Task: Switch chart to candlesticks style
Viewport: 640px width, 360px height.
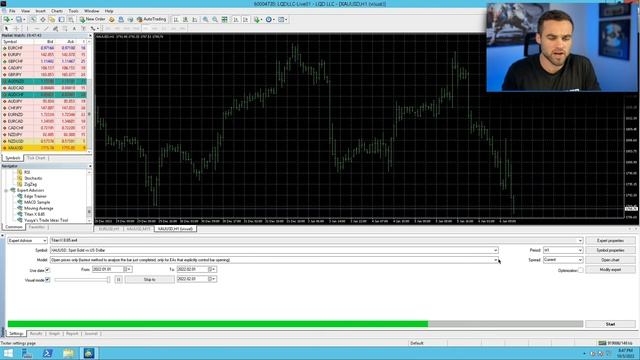Action: [185, 19]
